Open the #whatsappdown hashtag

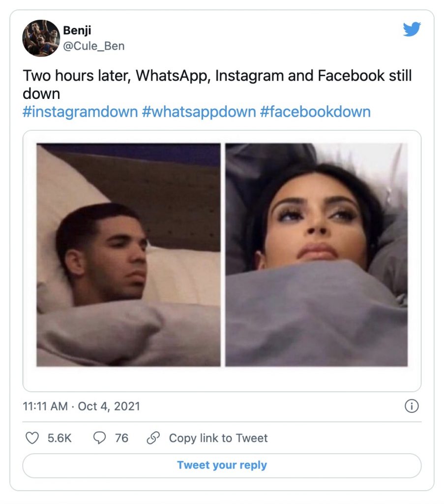(x=199, y=112)
